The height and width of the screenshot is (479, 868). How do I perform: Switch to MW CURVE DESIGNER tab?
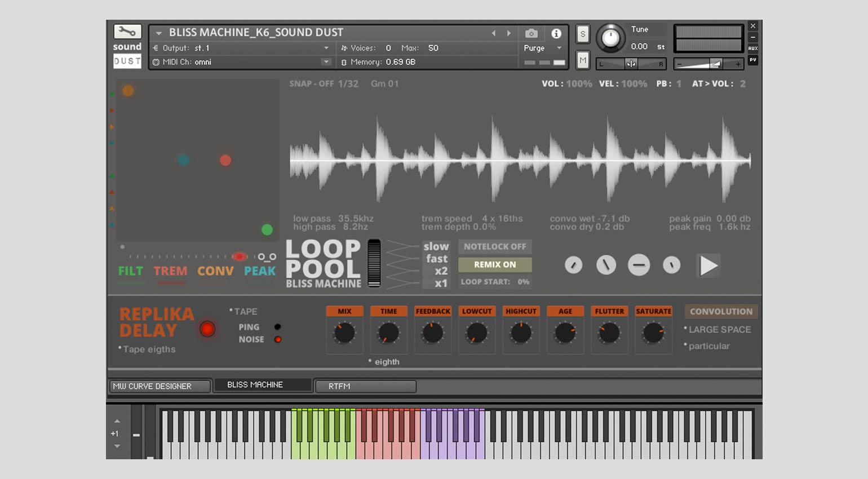pos(160,386)
